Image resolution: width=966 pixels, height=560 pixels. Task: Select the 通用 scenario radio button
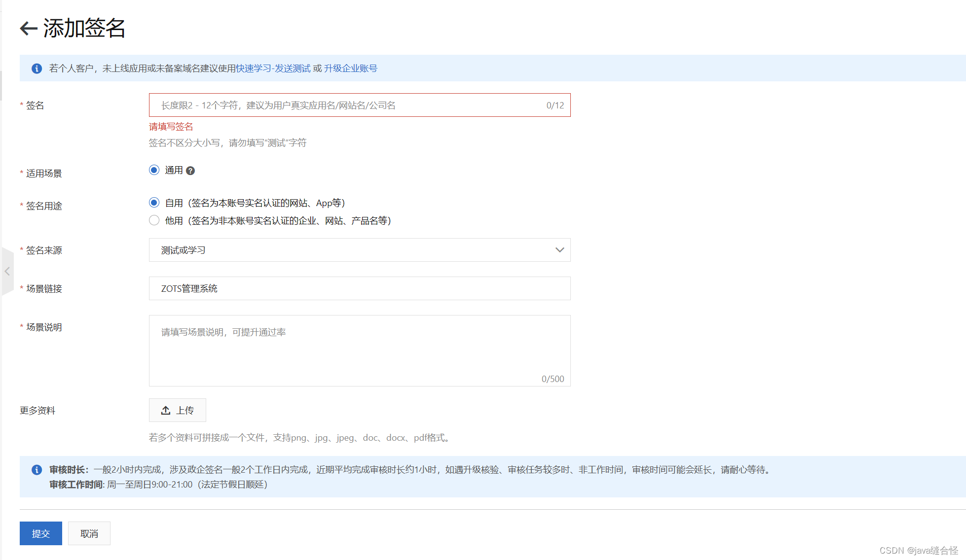[x=154, y=170]
